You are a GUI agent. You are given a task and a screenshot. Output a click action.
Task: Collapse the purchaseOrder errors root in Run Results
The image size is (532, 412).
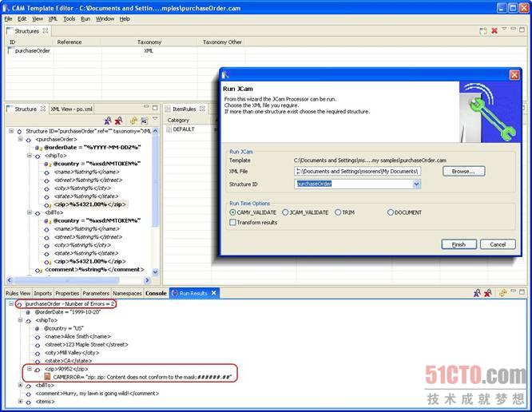click(11, 304)
